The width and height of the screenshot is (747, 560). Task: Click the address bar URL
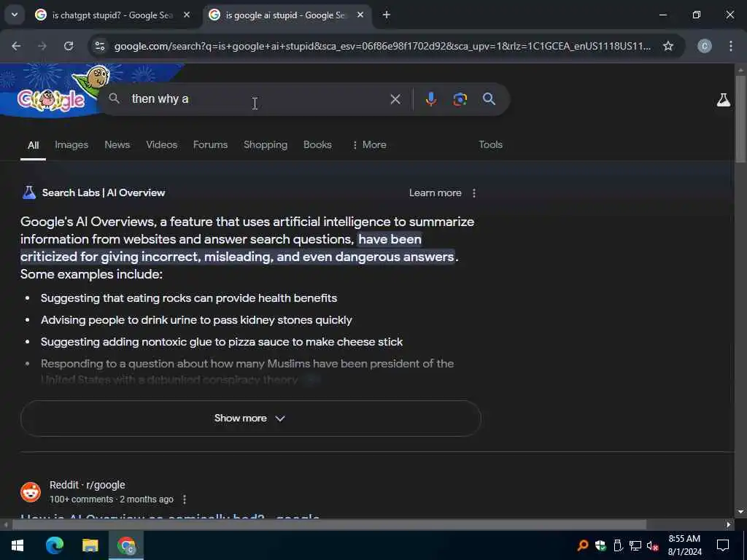(x=382, y=46)
